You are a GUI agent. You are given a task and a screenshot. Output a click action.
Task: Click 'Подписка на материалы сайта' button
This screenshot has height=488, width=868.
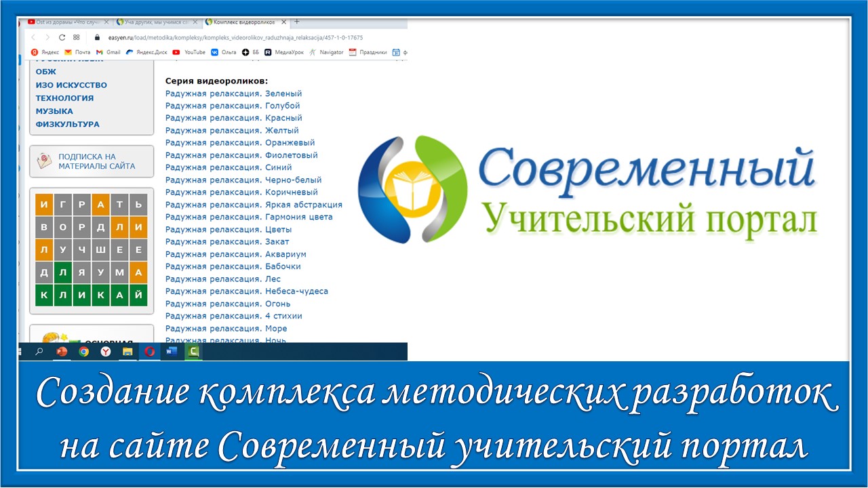[x=92, y=161]
